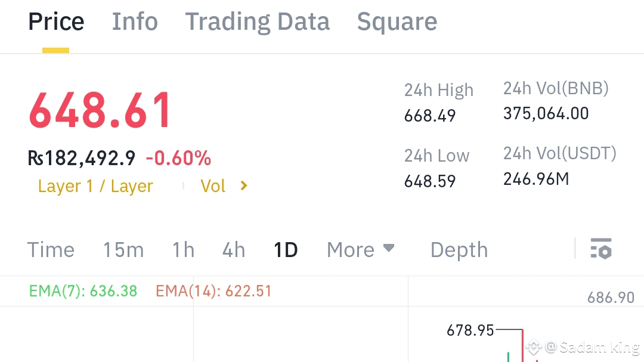Select the 1D chart interval
The image size is (644, 362).
285,250
